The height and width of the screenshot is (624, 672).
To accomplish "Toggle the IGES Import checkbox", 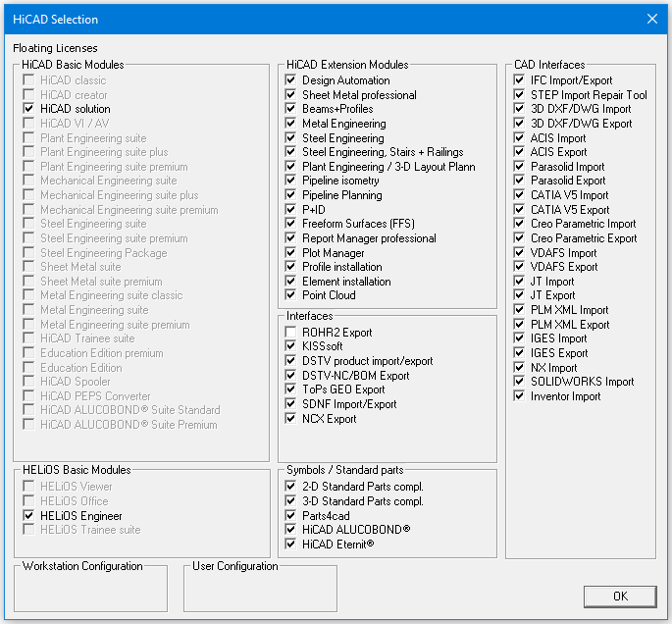I will click(x=519, y=338).
